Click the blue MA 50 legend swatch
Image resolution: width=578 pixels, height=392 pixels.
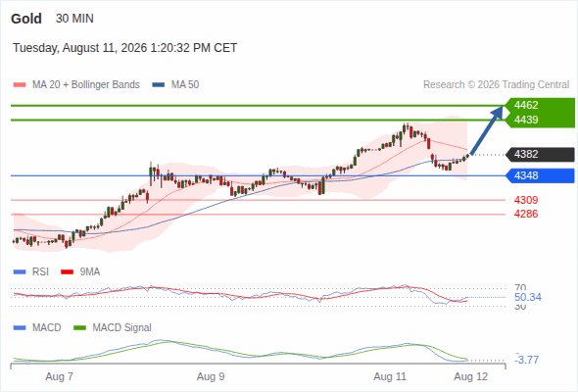(x=159, y=85)
